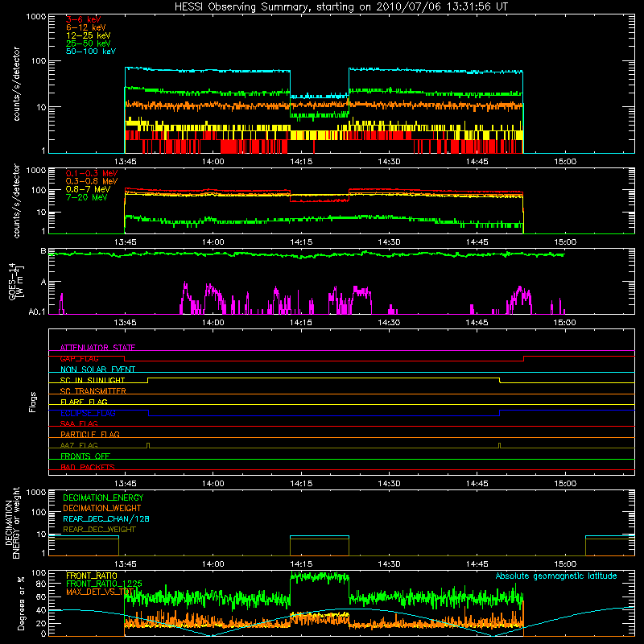Select the BAD_PACKETS flag label
This screenshot has width=644, height=644.
point(88,467)
